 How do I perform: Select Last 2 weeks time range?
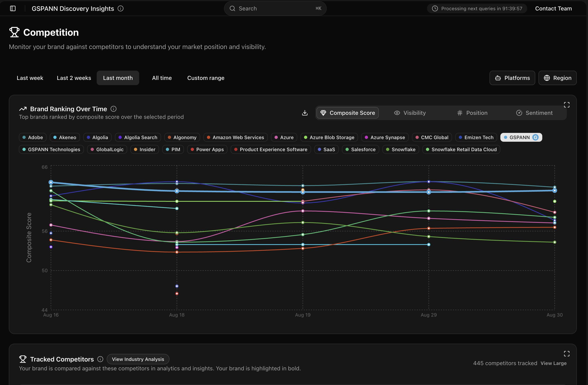tap(74, 78)
